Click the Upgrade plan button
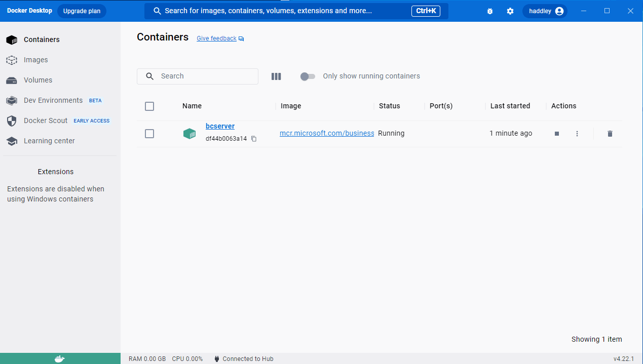The width and height of the screenshot is (643, 364). click(x=82, y=11)
